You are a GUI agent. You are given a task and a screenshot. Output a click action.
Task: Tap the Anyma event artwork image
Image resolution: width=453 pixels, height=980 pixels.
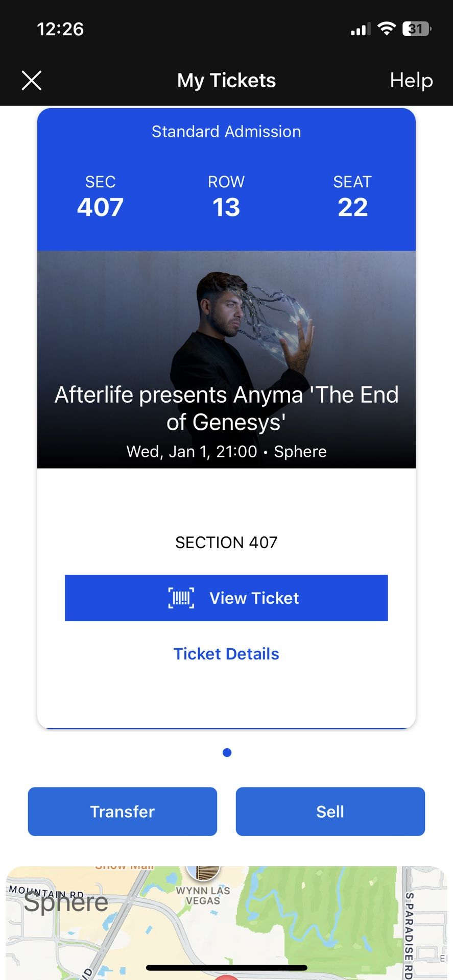click(226, 327)
